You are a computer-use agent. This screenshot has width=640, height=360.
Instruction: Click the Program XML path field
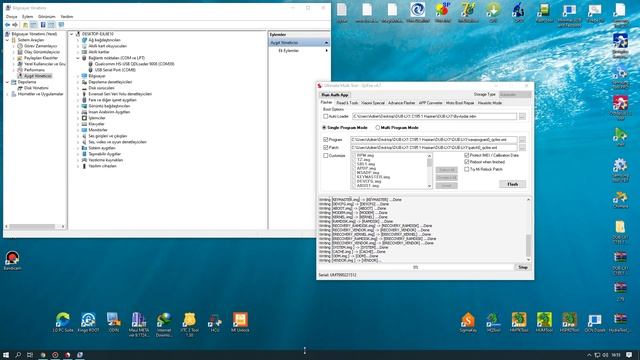pyautogui.click(x=434, y=140)
